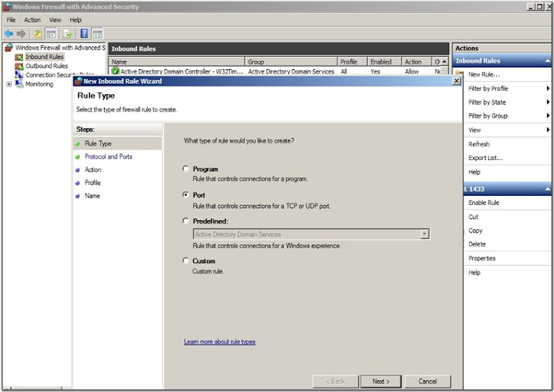Open the Action menu
Image resolution: width=554 pixels, height=392 pixels.
point(33,20)
